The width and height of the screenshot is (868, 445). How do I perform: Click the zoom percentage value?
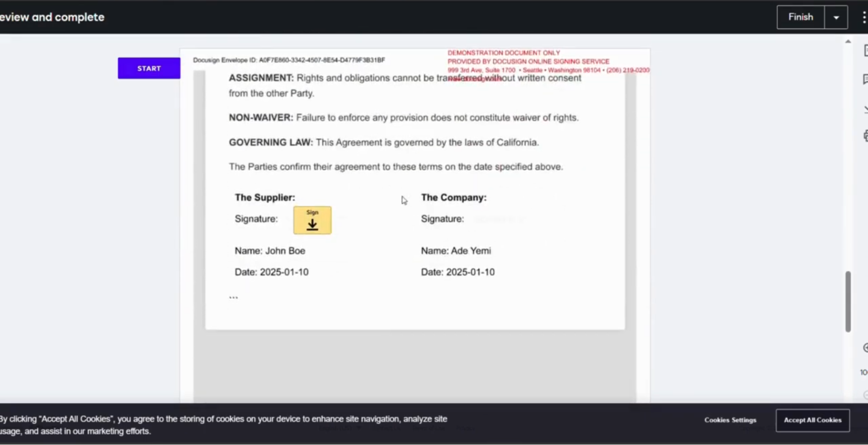click(x=863, y=372)
